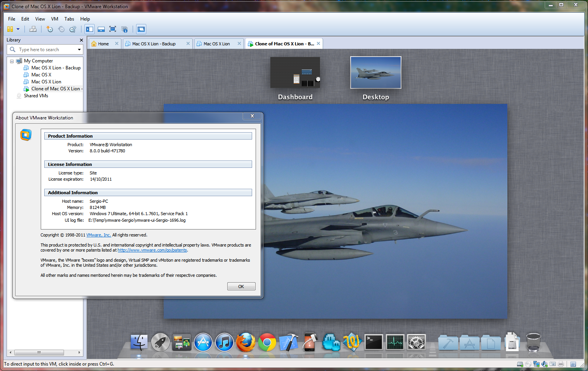The height and width of the screenshot is (371, 588).
Task: Click OK in the About VMware Workstation dialog
Action: [x=241, y=286]
